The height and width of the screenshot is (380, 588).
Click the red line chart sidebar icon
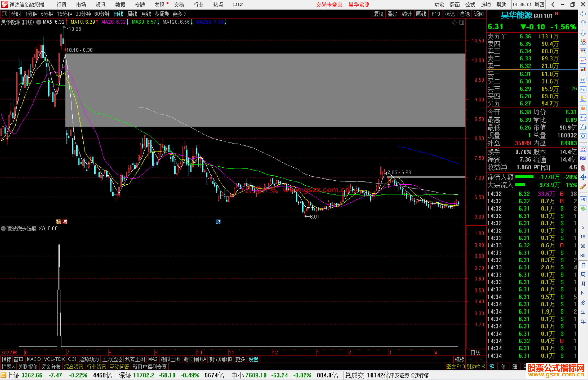(583, 61)
